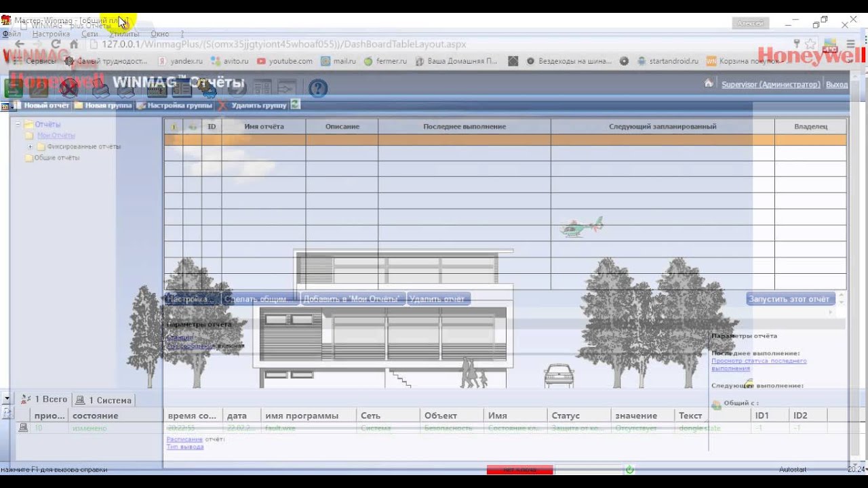This screenshot has width=868, height=488.
Task: Open the Окно menu
Action: tap(160, 34)
